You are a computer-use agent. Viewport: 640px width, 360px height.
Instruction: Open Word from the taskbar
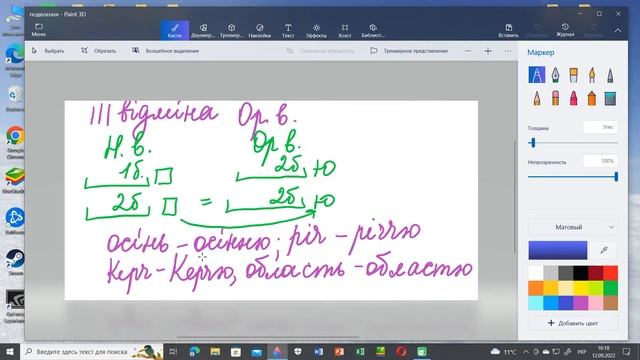[x=318, y=351]
